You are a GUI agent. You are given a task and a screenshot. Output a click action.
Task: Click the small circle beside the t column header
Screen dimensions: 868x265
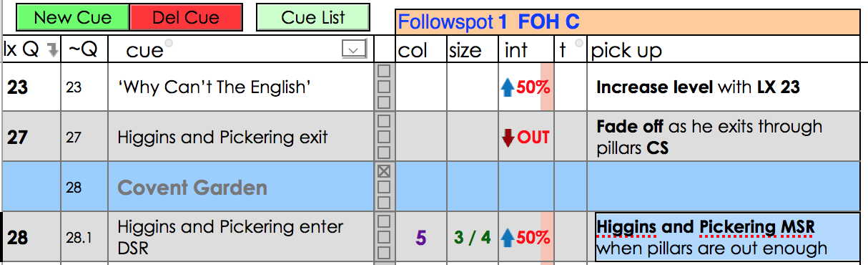pyautogui.click(x=580, y=44)
